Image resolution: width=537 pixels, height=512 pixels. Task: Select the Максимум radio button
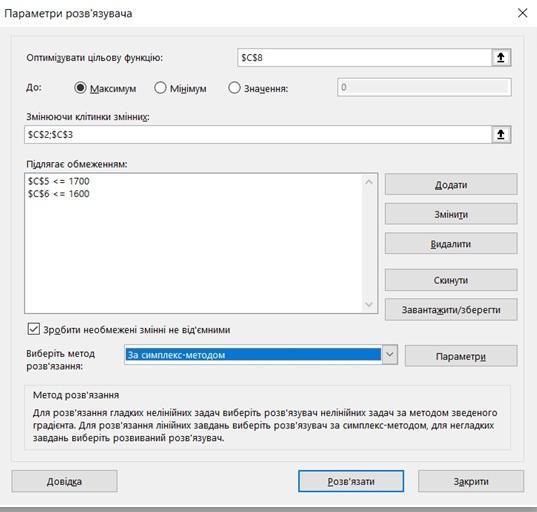pyautogui.click(x=80, y=88)
